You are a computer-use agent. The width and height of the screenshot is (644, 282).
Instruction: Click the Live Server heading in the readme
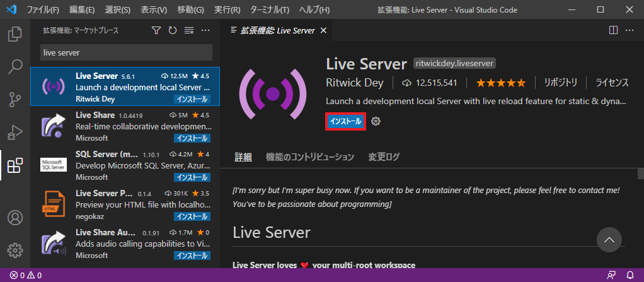[x=271, y=233]
